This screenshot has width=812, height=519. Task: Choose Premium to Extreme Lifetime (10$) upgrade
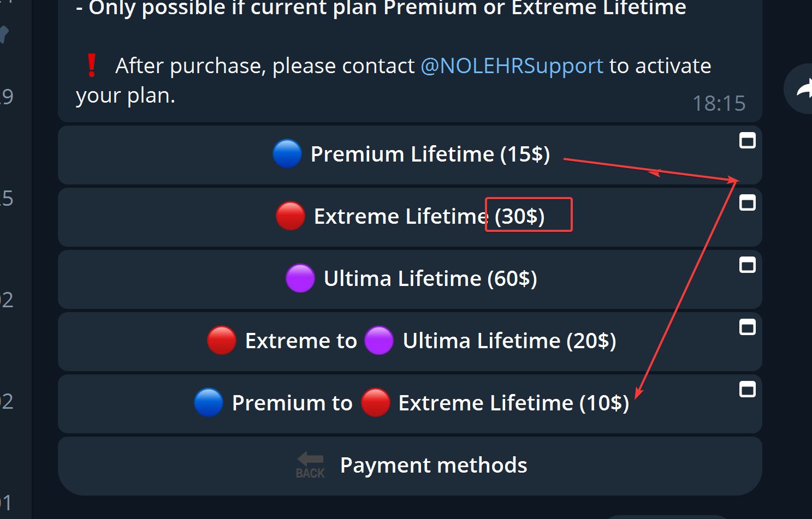click(x=431, y=403)
